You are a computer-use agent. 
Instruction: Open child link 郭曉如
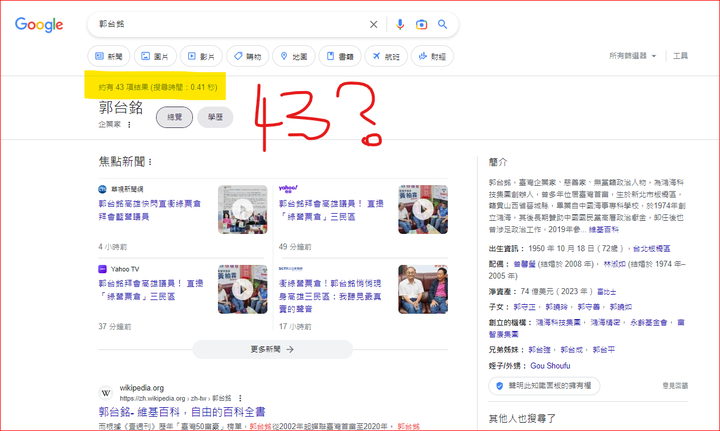click(621, 307)
